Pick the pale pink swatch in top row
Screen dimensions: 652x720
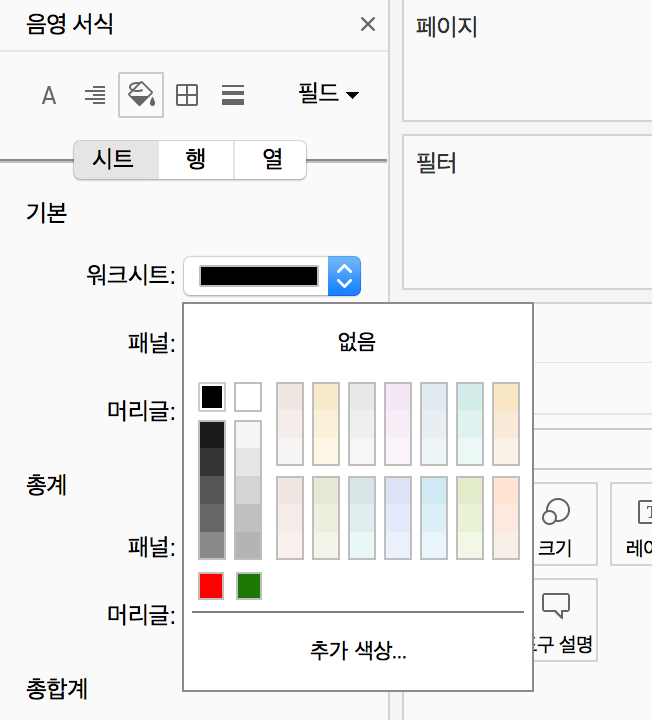click(x=290, y=423)
